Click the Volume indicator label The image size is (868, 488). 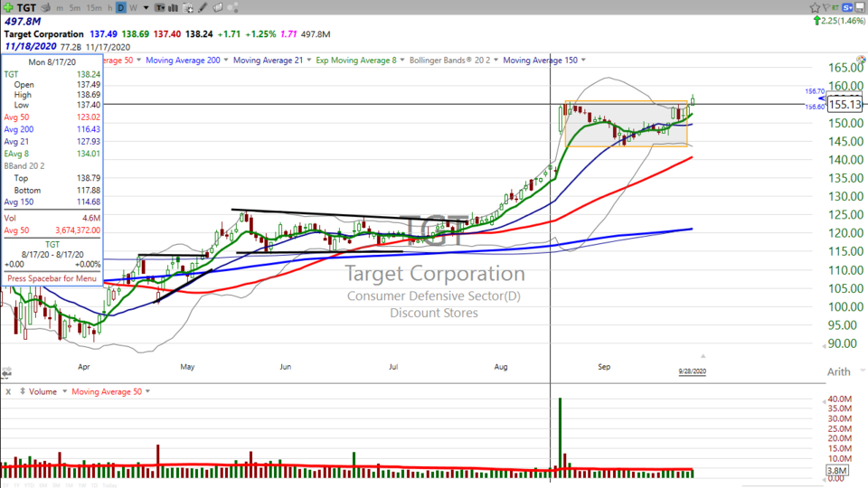(42, 391)
